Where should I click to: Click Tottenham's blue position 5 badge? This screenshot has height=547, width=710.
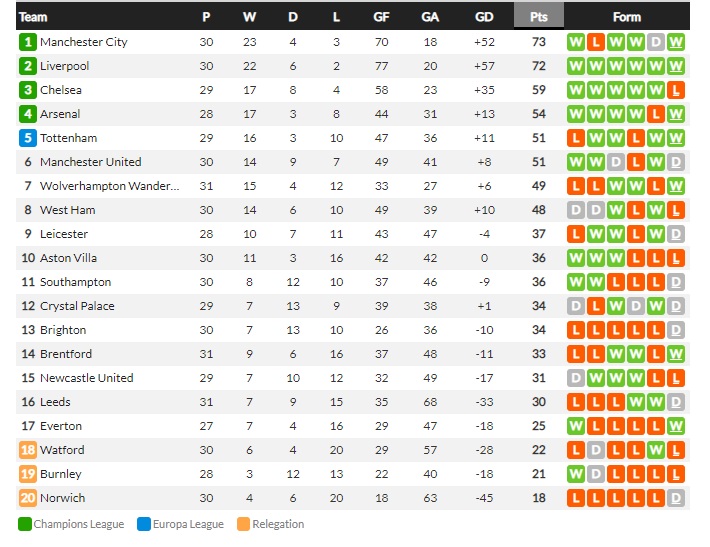pos(28,138)
